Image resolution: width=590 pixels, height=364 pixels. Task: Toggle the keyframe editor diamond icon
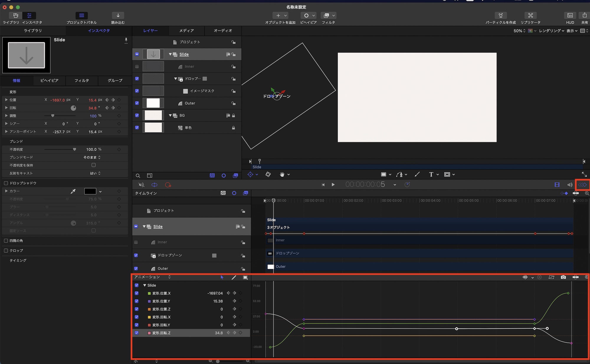[x=582, y=185]
